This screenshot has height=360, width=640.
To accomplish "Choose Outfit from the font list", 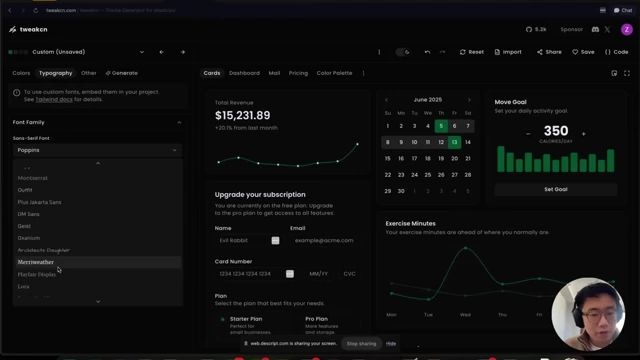I will tap(97, 190).
